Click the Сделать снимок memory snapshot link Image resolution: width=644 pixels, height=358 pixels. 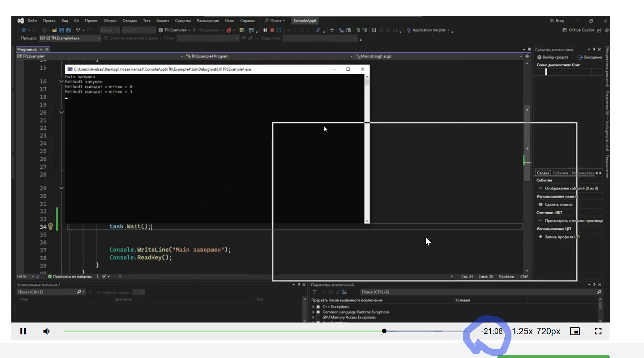558,205
